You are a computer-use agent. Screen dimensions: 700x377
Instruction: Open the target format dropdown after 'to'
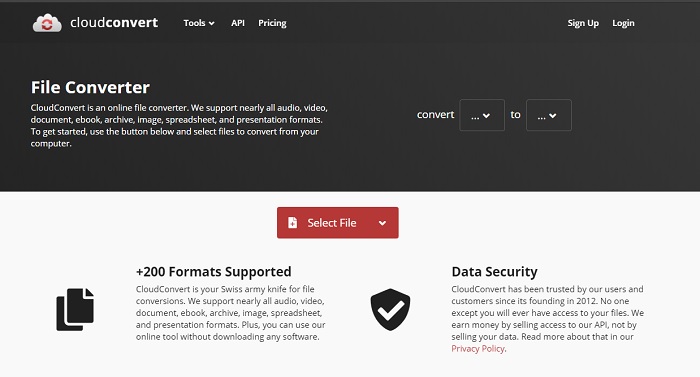(x=549, y=115)
